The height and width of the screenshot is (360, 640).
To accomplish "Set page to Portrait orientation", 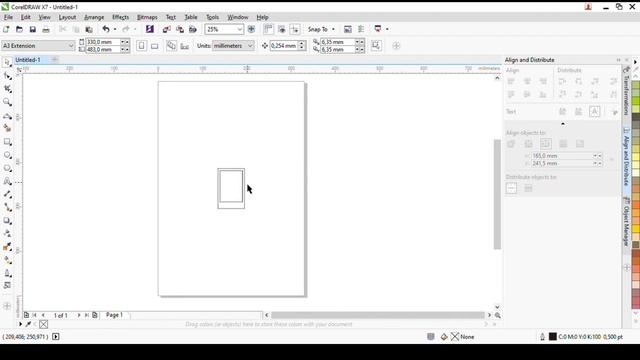I will tap(141, 46).
